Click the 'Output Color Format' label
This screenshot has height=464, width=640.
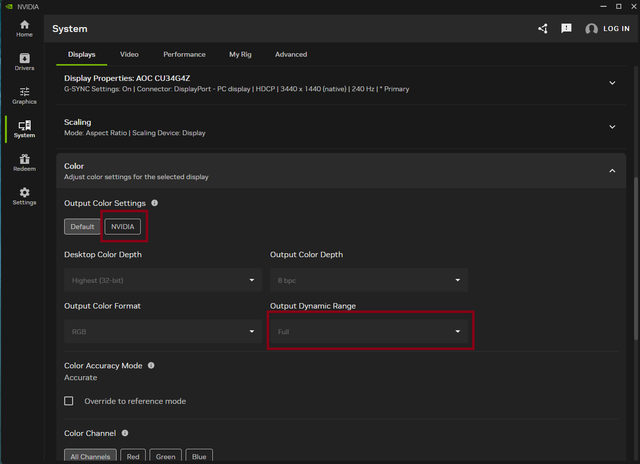click(102, 306)
